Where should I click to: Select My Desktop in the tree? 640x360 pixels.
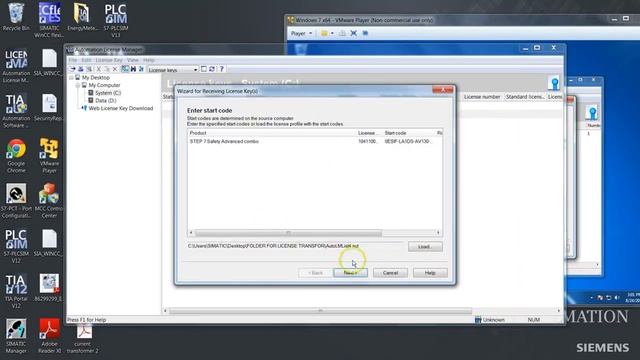(96, 78)
